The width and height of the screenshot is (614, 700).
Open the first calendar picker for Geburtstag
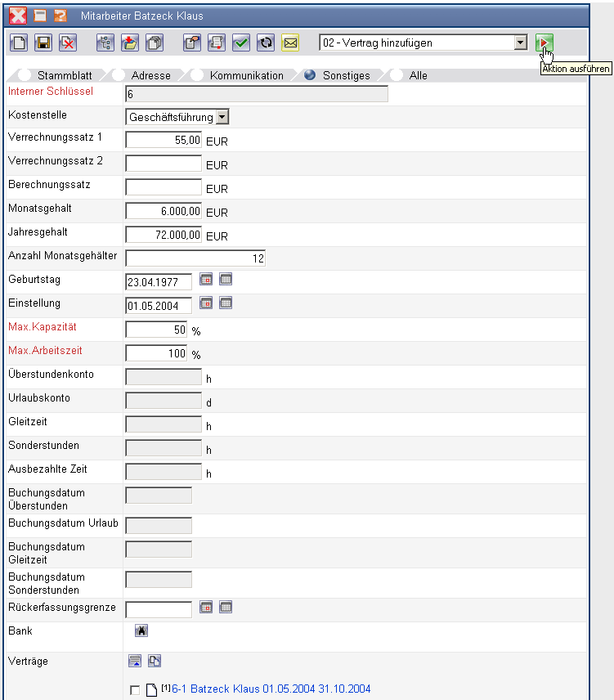207,280
